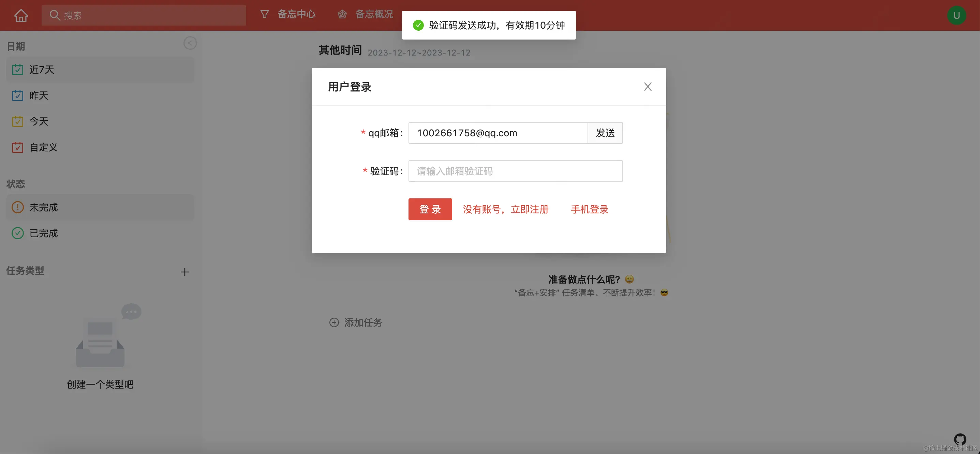980x454 pixels.
Task: Collapse the left sidebar panel
Action: [190, 43]
